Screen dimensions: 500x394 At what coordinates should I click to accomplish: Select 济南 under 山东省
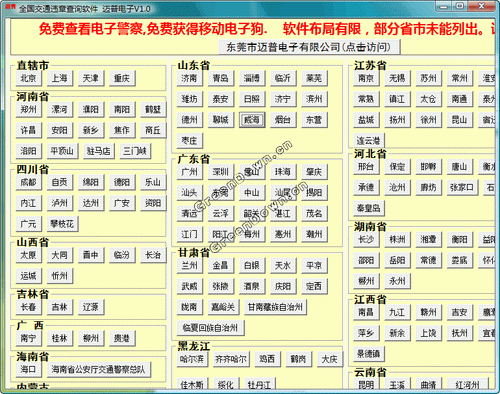pos(189,78)
